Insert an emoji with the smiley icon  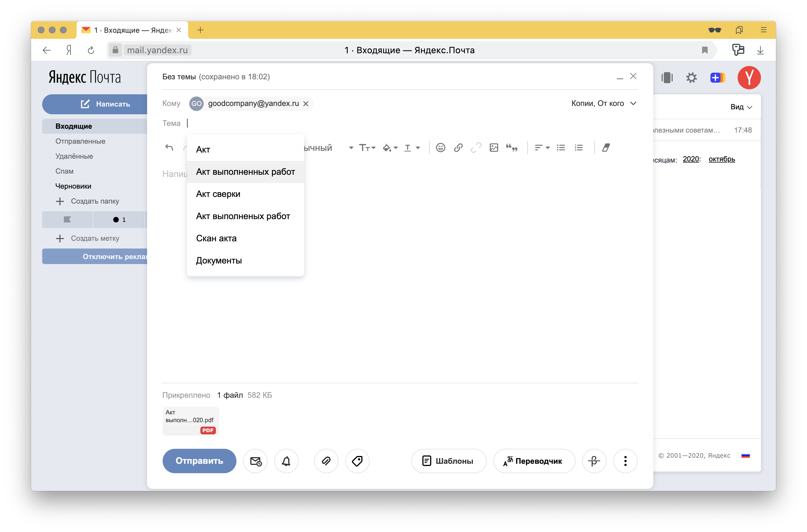click(440, 148)
